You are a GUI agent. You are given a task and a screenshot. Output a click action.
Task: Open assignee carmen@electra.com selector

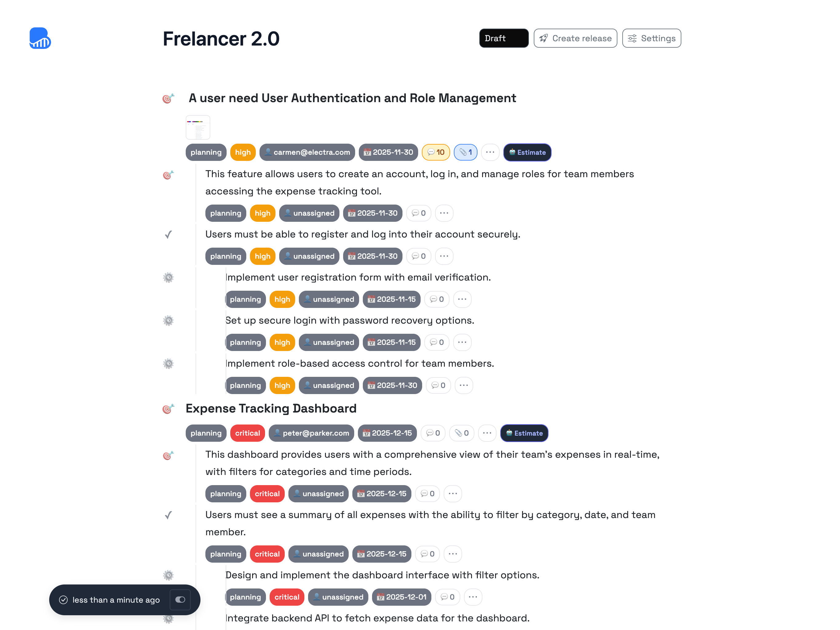[307, 152]
